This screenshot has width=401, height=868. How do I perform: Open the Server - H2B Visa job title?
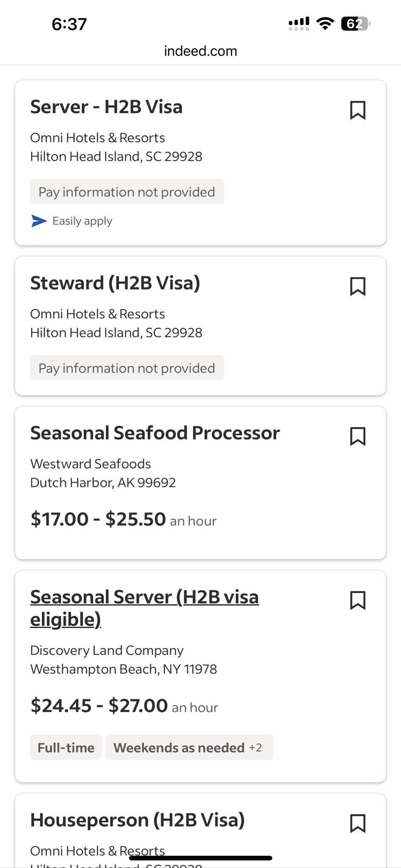click(x=106, y=107)
